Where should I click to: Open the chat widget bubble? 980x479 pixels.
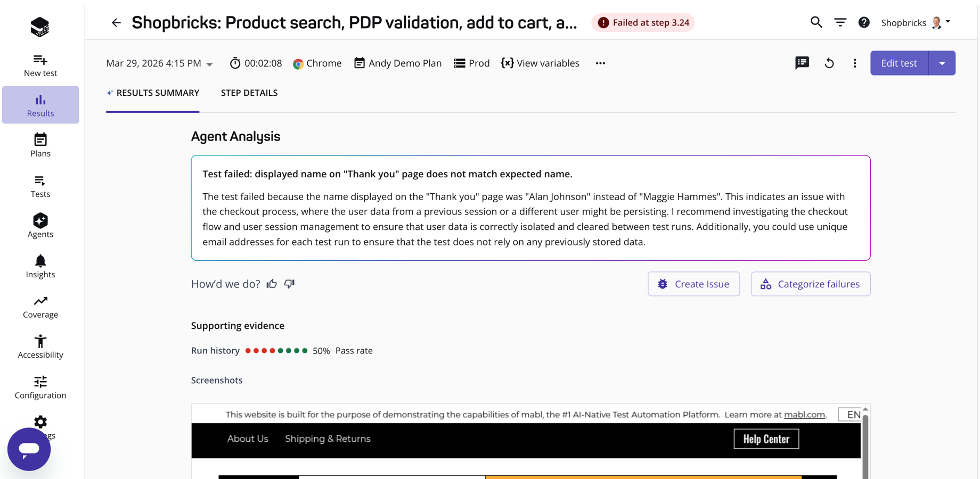coord(29,449)
